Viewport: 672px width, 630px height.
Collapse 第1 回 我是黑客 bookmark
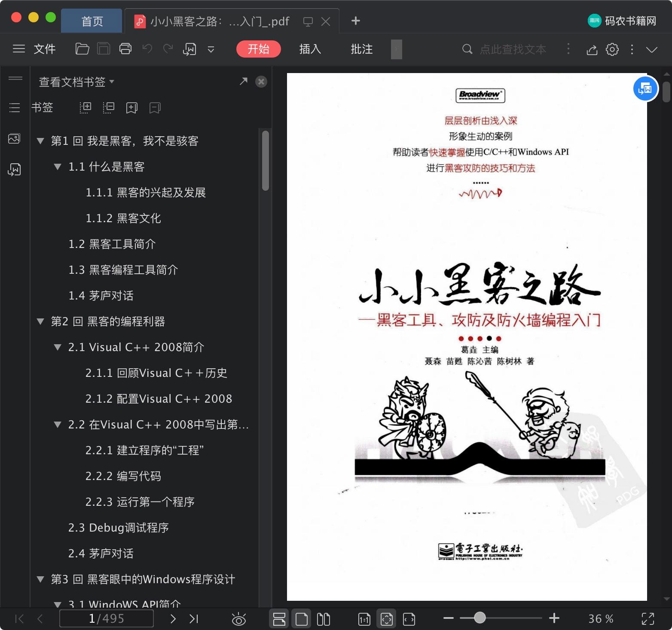(x=40, y=141)
